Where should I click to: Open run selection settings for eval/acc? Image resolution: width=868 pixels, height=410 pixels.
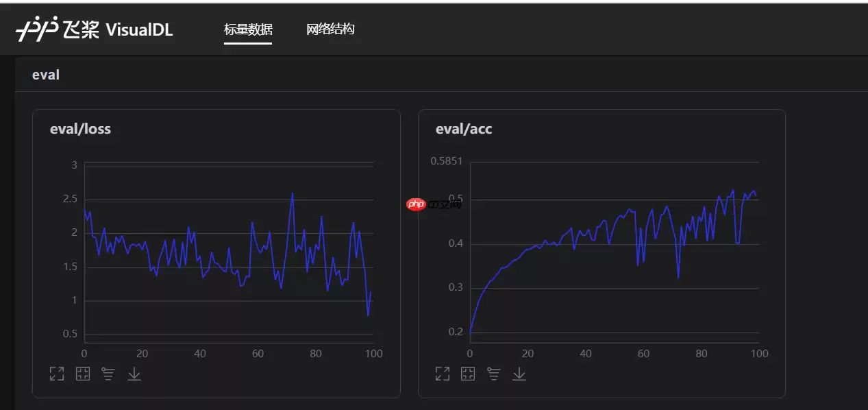493,374
